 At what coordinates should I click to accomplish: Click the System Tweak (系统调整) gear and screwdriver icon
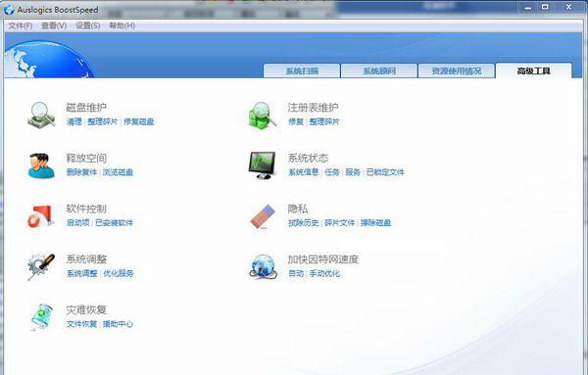[41, 266]
